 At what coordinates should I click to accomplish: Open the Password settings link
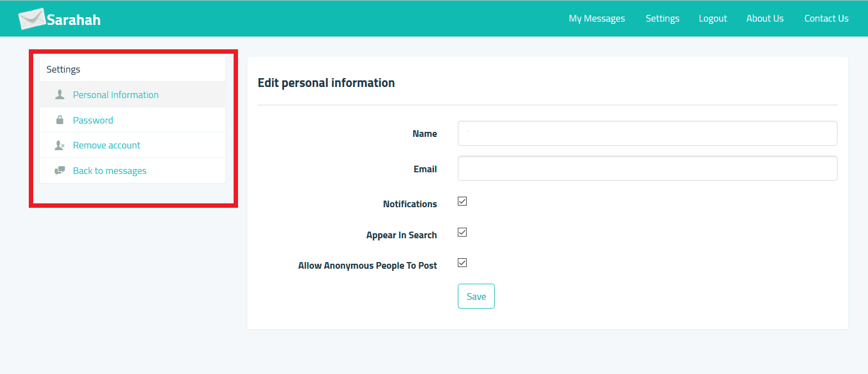click(93, 120)
